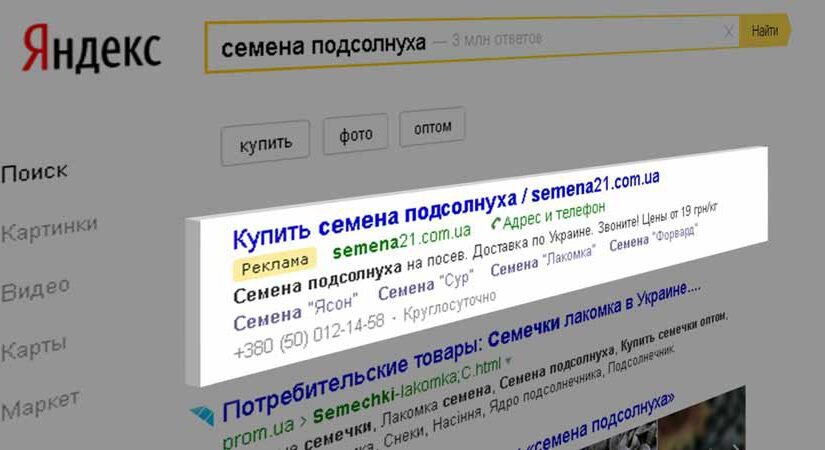The height and width of the screenshot is (450, 825).
Task: Open sitelink Семена "Форвард"
Action: (653, 238)
